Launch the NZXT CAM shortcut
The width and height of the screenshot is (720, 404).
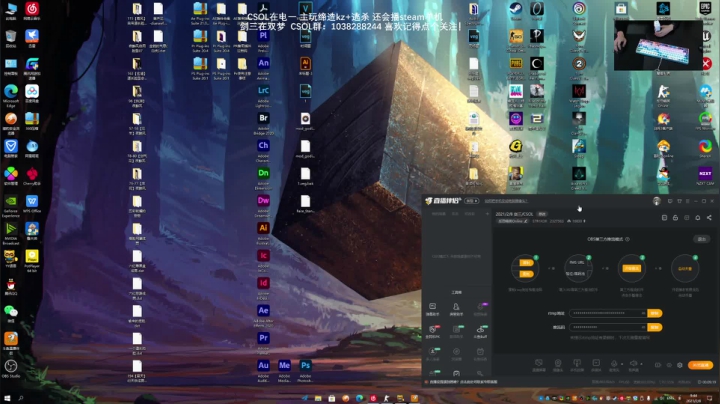tap(705, 176)
